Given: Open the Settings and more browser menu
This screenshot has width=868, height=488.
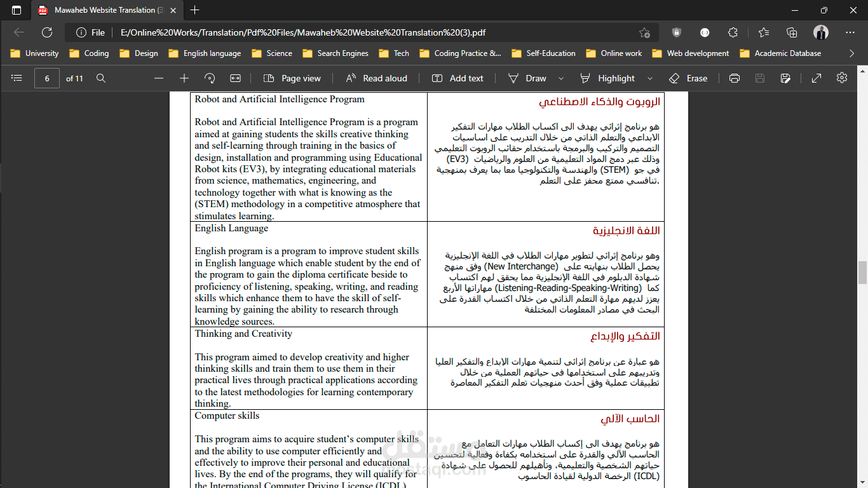Looking at the screenshot, I should coord(850,31).
